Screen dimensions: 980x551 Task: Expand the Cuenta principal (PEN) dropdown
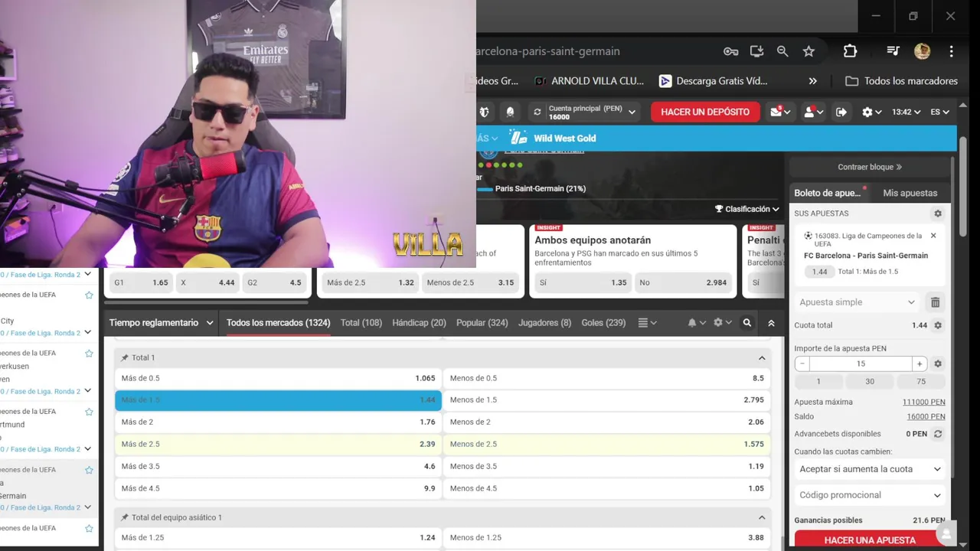[632, 112]
